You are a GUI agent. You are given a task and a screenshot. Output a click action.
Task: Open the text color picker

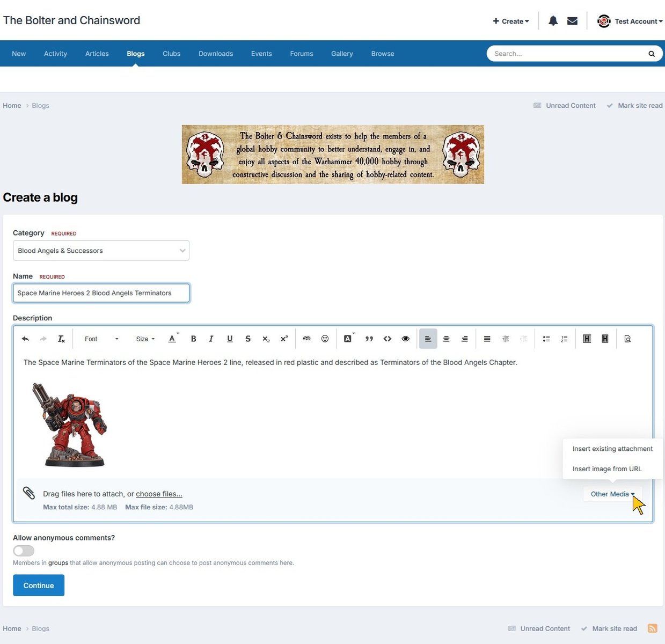[173, 339]
